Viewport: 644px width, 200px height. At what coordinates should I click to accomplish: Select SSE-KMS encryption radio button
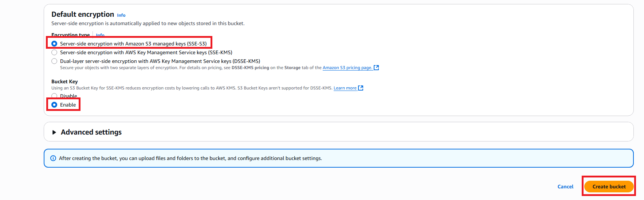coord(54,52)
